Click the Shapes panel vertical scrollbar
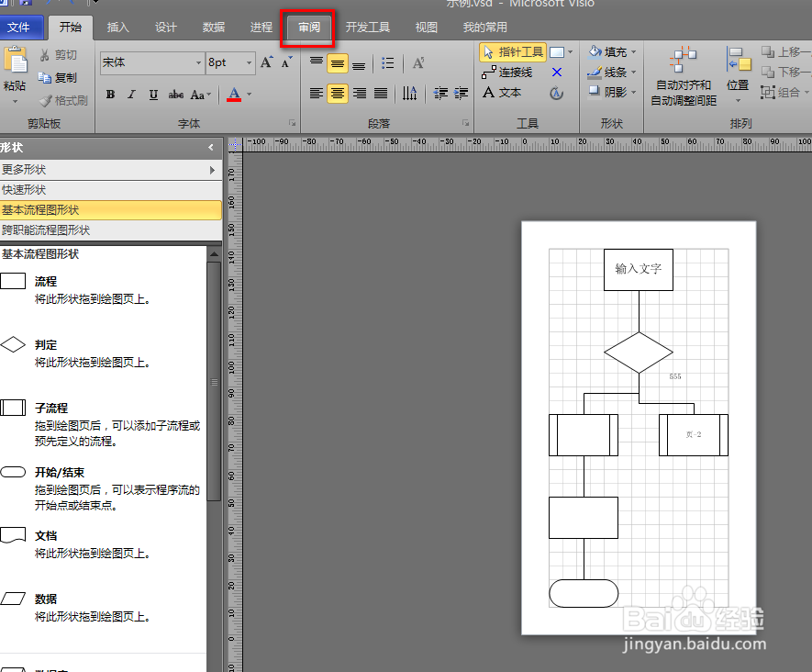The height and width of the screenshot is (672, 812). pyautogui.click(x=214, y=382)
